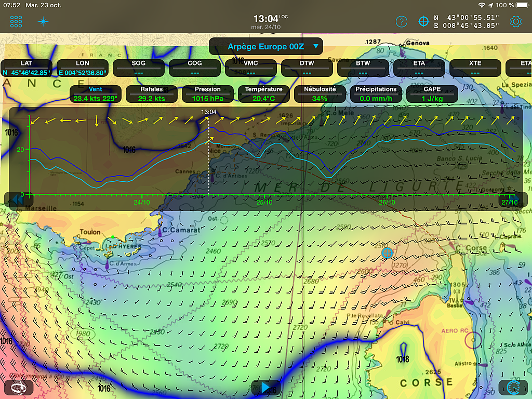Tap the rewind double-arrow on the meteogram
Image resolution: width=532 pixels, height=399 pixels.
coord(18,200)
